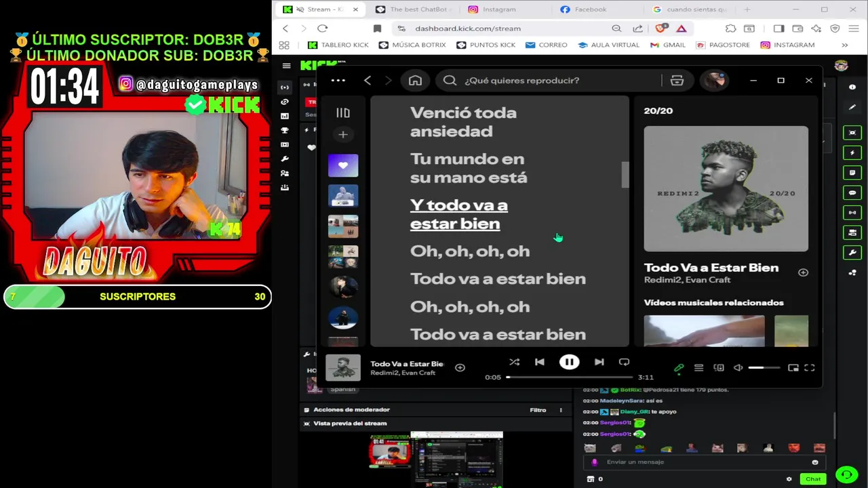Bookmark this page

coord(377,28)
